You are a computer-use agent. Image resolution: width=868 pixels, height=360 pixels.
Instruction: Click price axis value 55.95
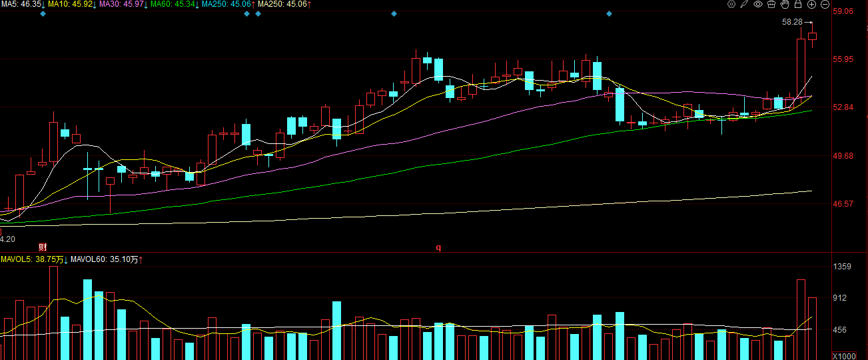pos(843,59)
